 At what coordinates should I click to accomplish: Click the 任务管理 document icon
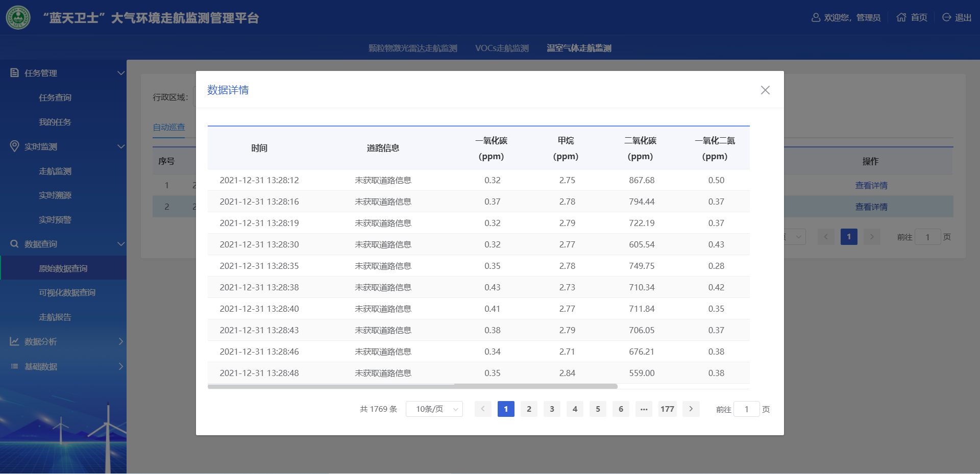[14, 73]
